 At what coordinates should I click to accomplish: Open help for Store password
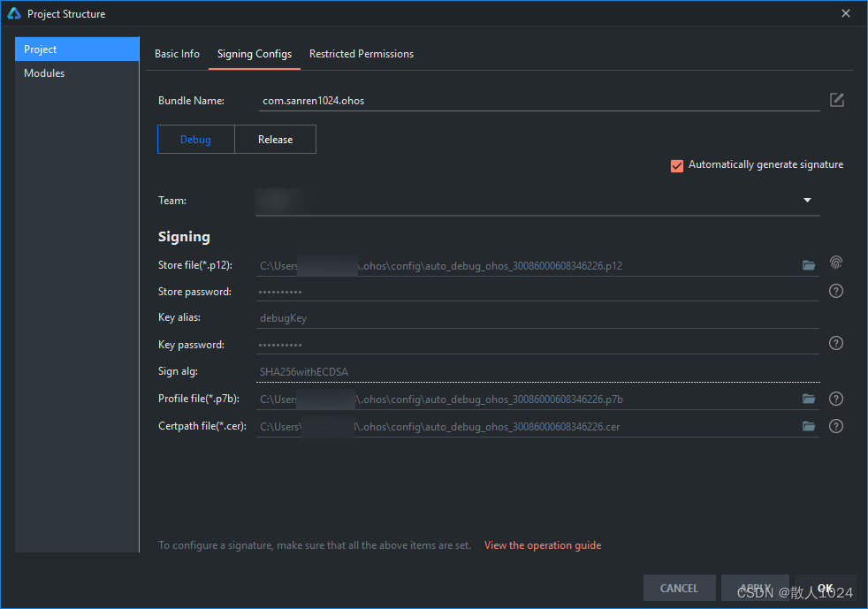tap(836, 291)
